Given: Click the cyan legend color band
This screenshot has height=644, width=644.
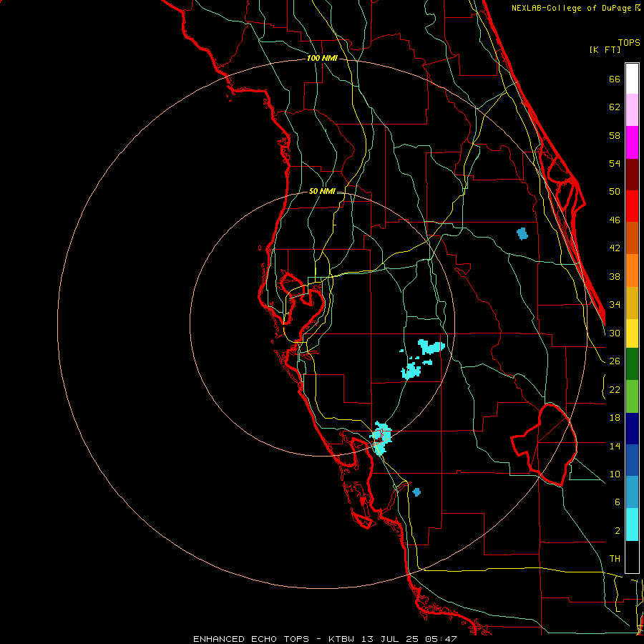Looking at the screenshot, I should [x=632, y=525].
